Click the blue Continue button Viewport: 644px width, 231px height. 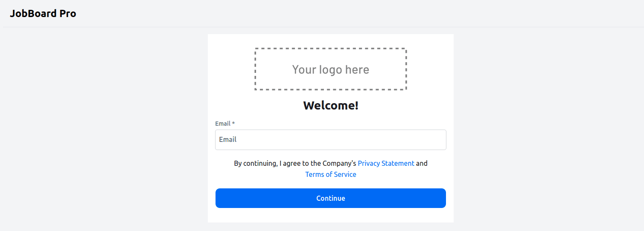tap(331, 198)
